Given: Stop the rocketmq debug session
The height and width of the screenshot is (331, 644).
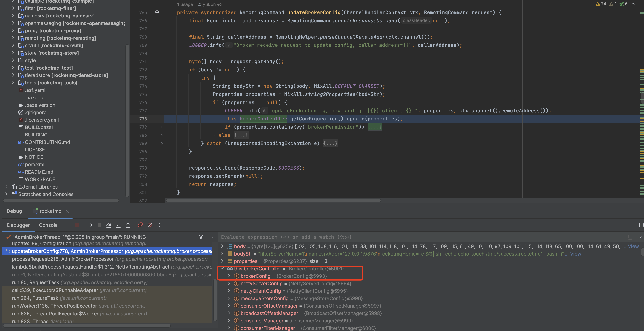Looking at the screenshot, I should pos(77,225).
